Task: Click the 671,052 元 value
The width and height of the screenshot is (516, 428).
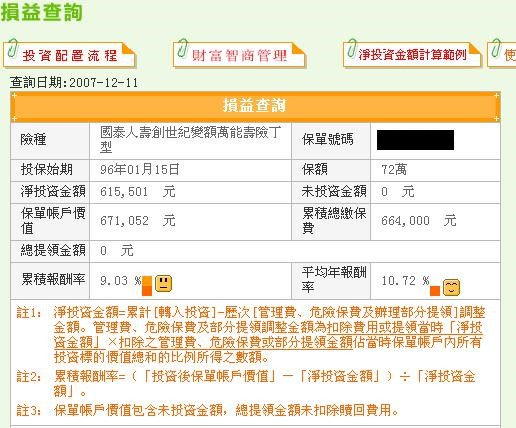Action: pos(138,221)
